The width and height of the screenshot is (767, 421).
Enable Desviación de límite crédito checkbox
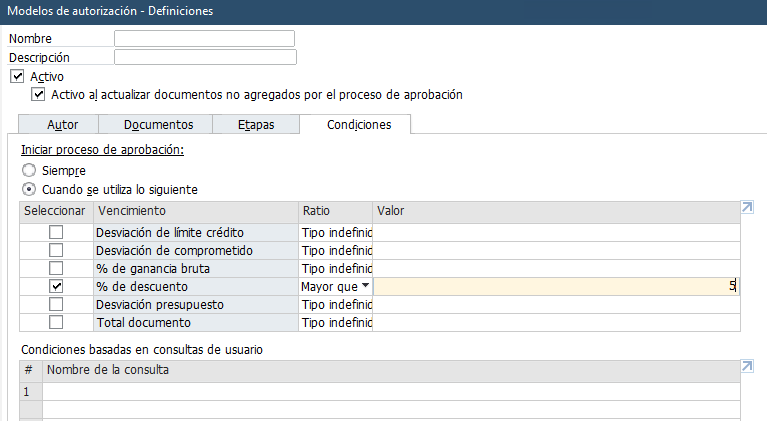(56, 232)
